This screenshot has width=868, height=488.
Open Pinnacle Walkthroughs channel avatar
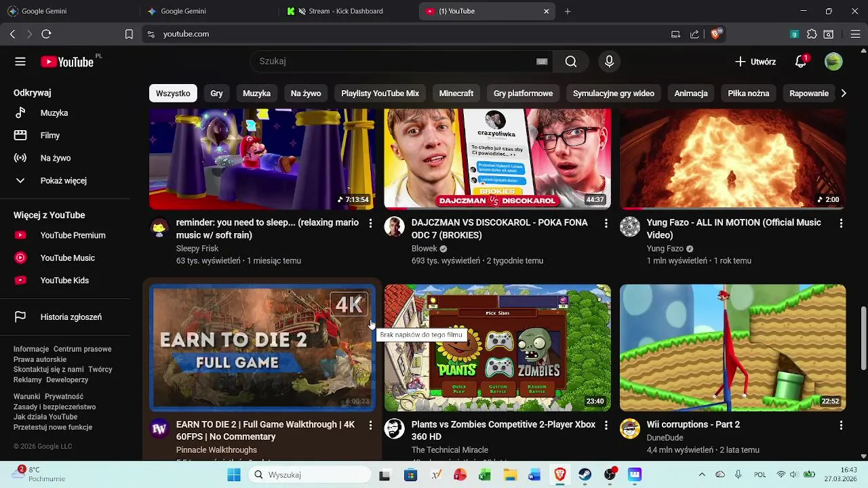click(159, 429)
